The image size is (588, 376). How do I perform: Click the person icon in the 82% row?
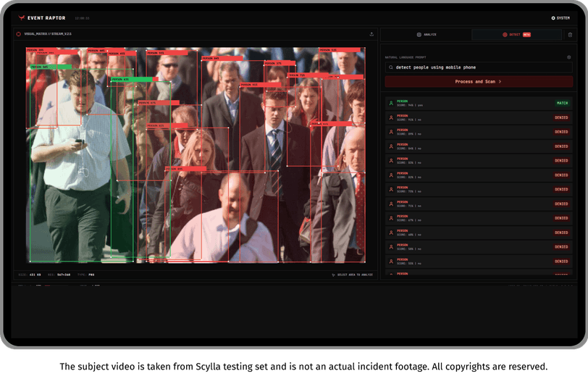(391, 175)
